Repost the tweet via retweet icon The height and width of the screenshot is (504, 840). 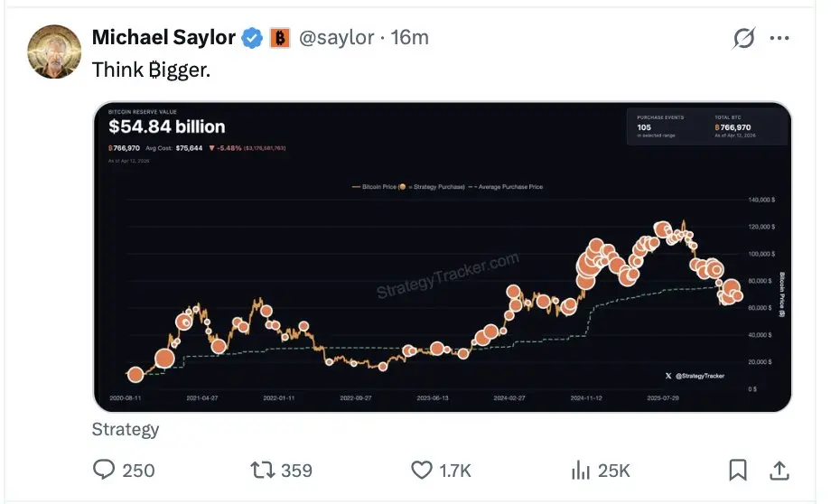(261, 470)
